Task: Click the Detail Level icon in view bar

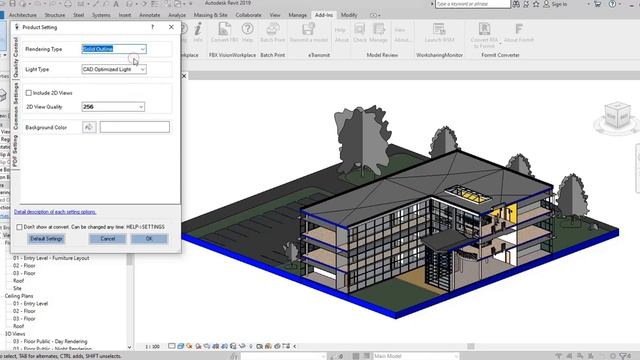Action: (x=172, y=346)
